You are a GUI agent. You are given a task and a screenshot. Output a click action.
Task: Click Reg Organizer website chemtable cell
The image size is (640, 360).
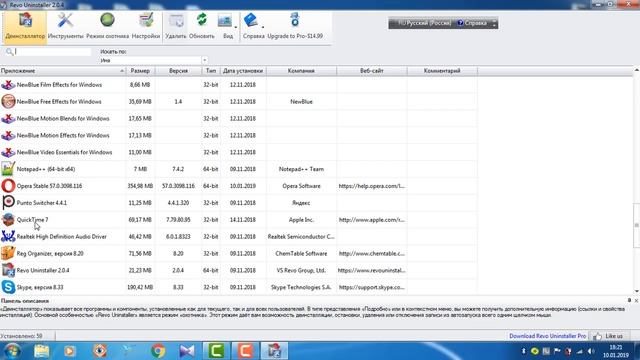tap(371, 253)
